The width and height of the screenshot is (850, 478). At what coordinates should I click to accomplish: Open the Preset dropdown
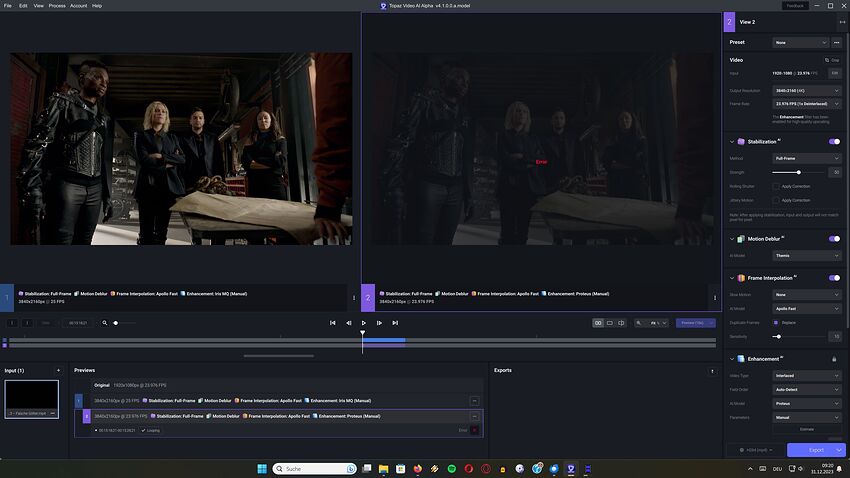pyautogui.click(x=800, y=42)
